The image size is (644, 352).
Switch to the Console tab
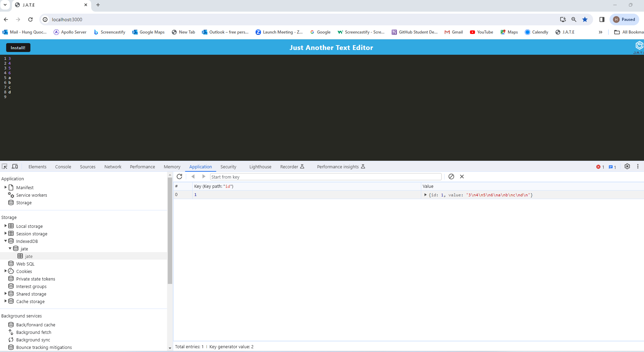[x=63, y=167]
